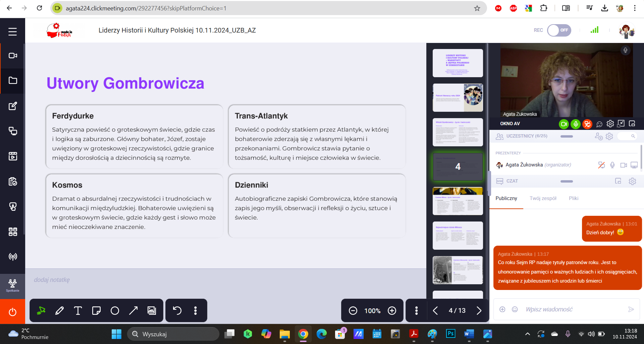Open the whiteboard edit icon in sidebar

coord(13,106)
